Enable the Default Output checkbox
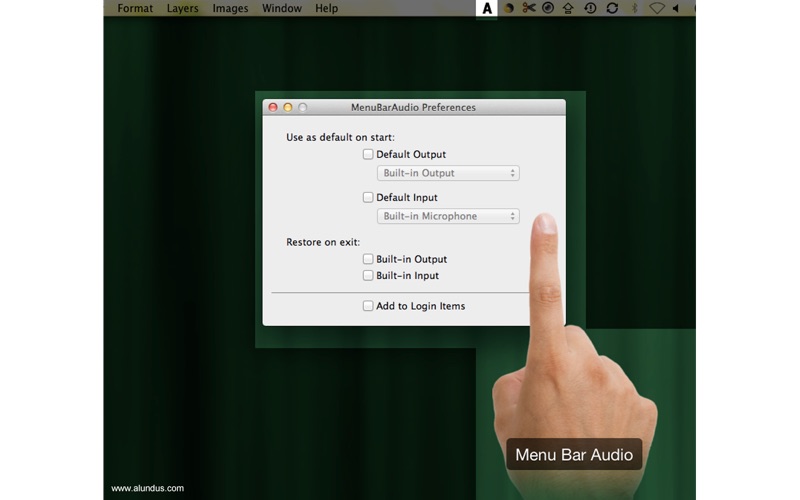 [x=368, y=154]
